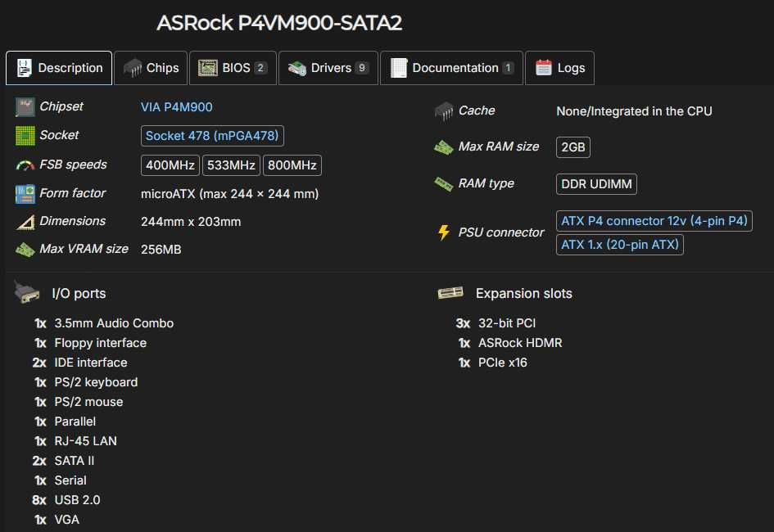Click the 256MB VRAM value
774x532 pixels.
point(161,250)
